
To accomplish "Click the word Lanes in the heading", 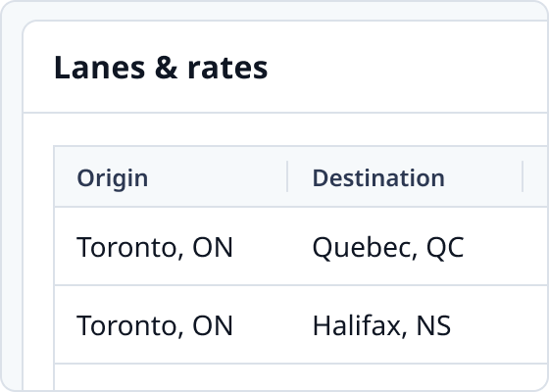I will click(x=99, y=68).
